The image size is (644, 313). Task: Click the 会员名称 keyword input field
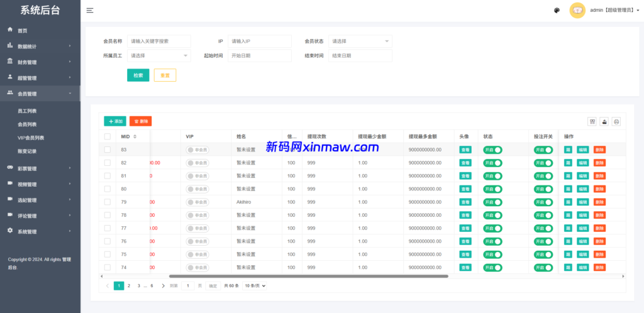pyautogui.click(x=159, y=41)
